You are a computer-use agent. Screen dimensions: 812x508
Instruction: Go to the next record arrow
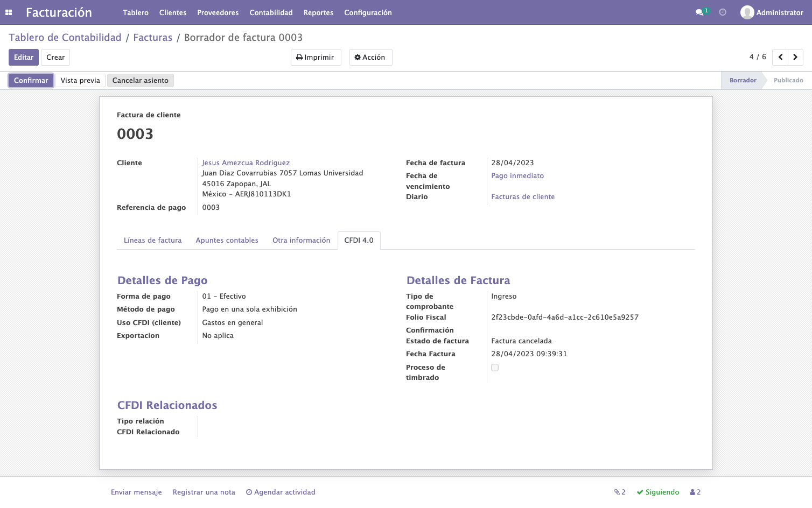tap(795, 57)
